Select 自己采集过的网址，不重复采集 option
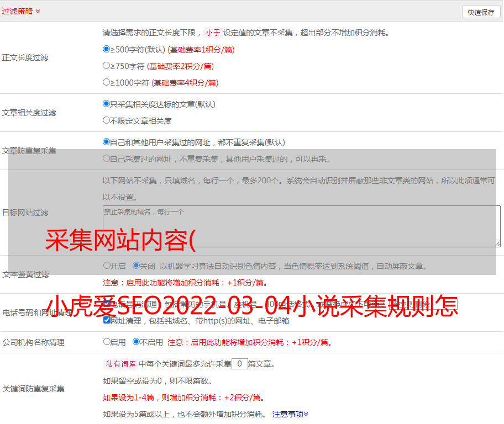This screenshot has width=504, height=424. (x=106, y=158)
